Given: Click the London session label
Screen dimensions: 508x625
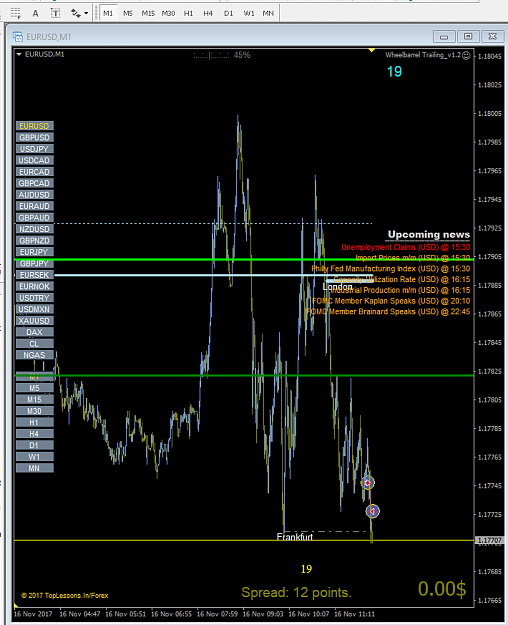Looking at the screenshot, I should [337, 287].
